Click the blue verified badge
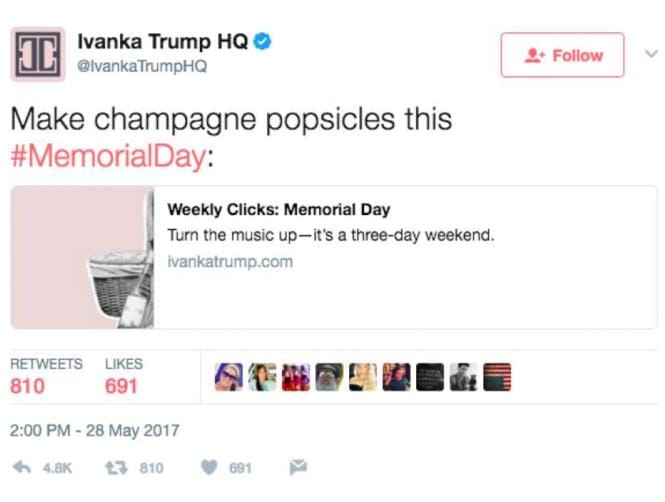The image size is (665, 502). pyautogui.click(x=265, y=41)
